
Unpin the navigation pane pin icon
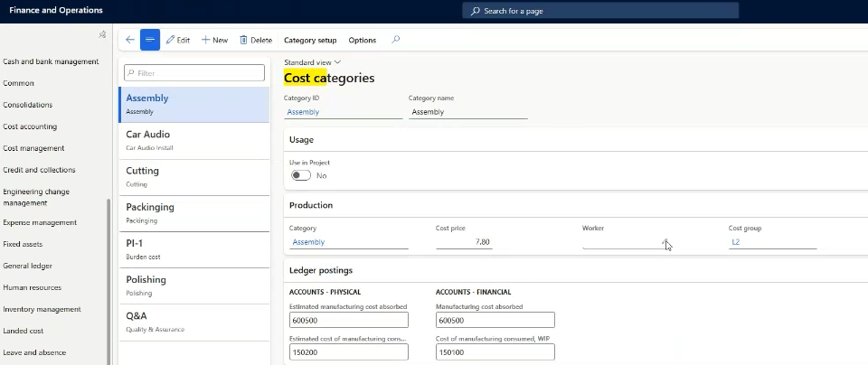(x=102, y=34)
